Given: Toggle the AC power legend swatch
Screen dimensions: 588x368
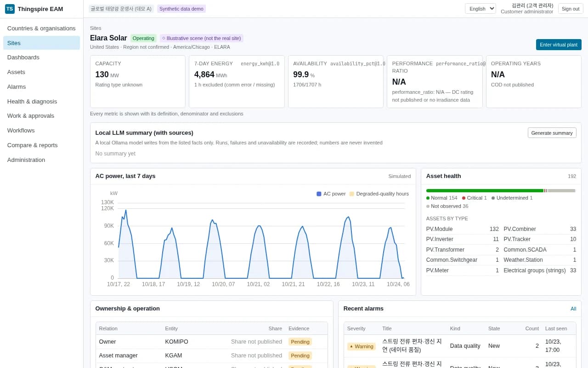Looking at the screenshot, I should (319, 194).
